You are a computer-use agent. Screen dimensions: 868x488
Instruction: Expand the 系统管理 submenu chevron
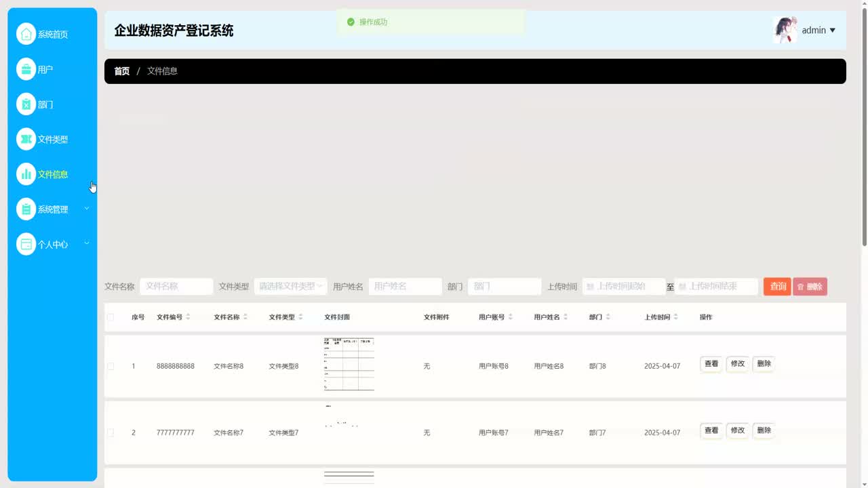click(86, 209)
